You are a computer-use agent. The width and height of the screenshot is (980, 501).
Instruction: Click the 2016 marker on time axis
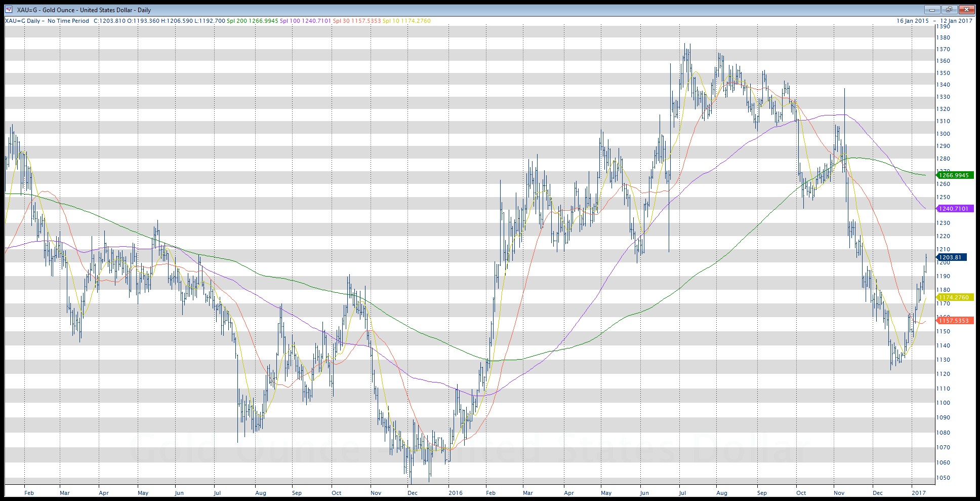pos(455,492)
